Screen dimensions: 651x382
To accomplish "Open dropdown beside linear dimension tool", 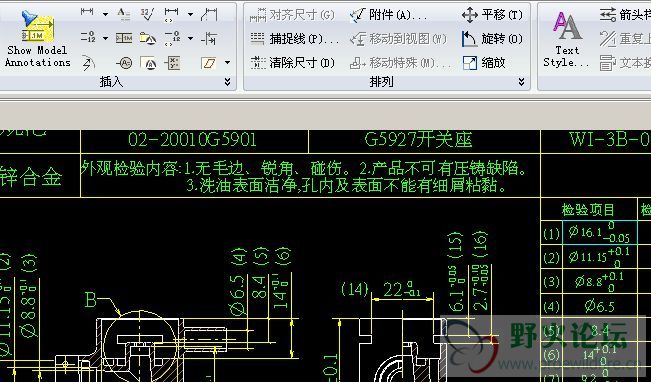I will [x=105, y=14].
